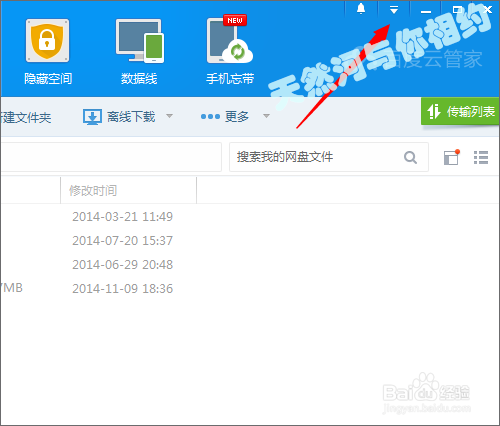Click the magnifier search icon

click(410, 157)
